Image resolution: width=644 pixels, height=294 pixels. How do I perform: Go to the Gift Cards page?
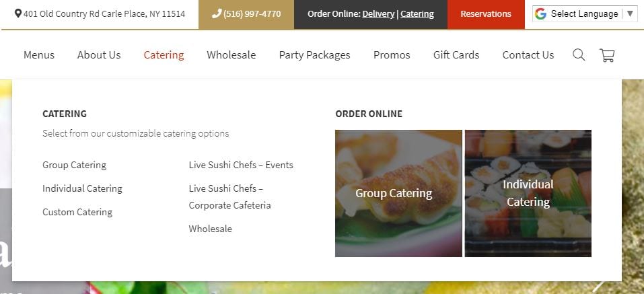(x=456, y=55)
